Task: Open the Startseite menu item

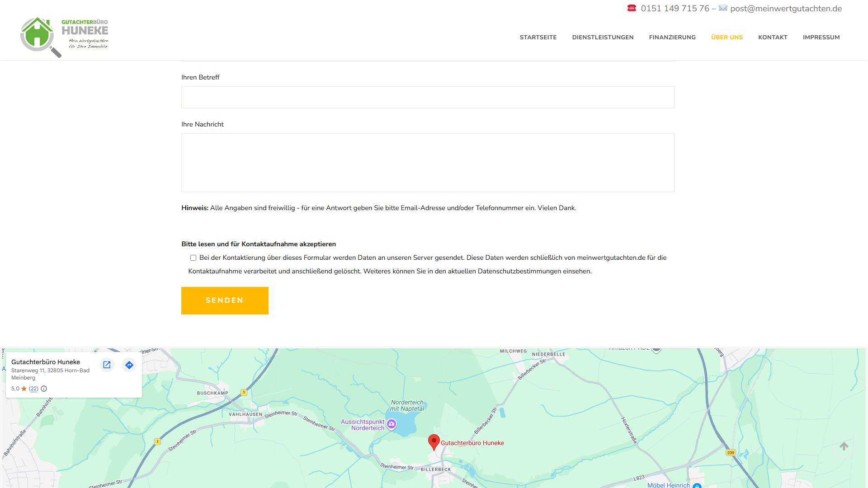Action: [538, 38]
